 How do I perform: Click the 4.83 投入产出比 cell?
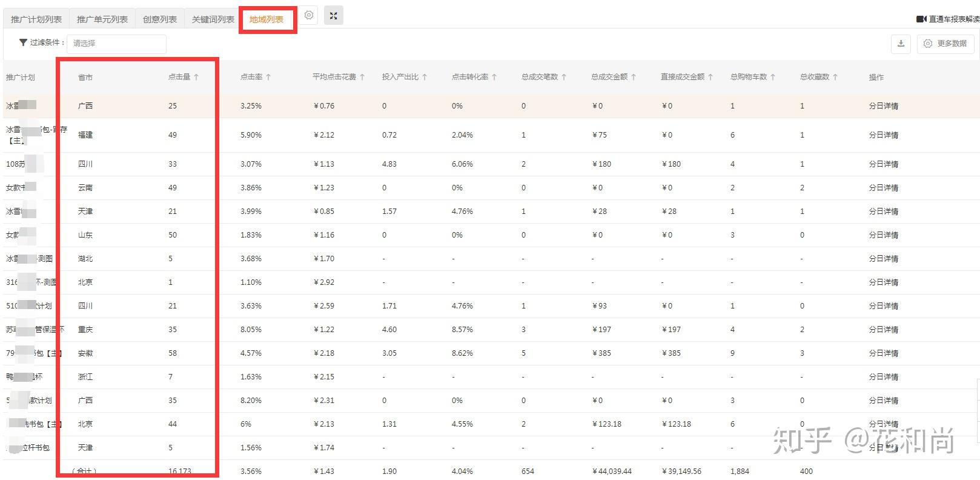389,164
